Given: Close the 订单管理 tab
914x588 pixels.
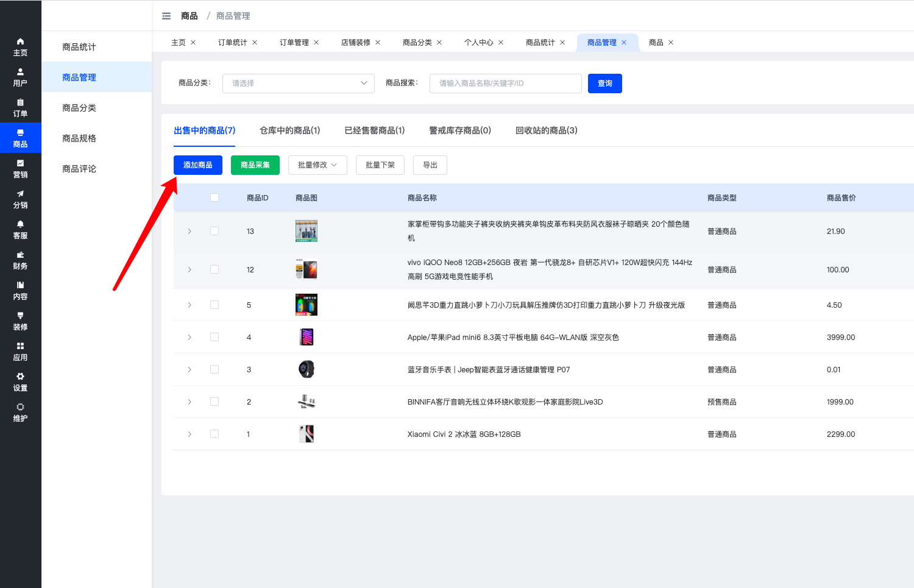Looking at the screenshot, I should click(316, 43).
